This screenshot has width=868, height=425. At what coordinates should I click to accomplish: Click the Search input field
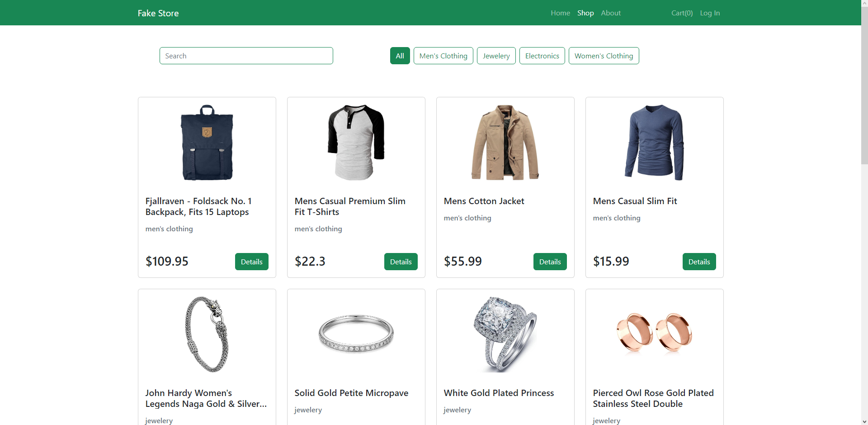pos(246,56)
